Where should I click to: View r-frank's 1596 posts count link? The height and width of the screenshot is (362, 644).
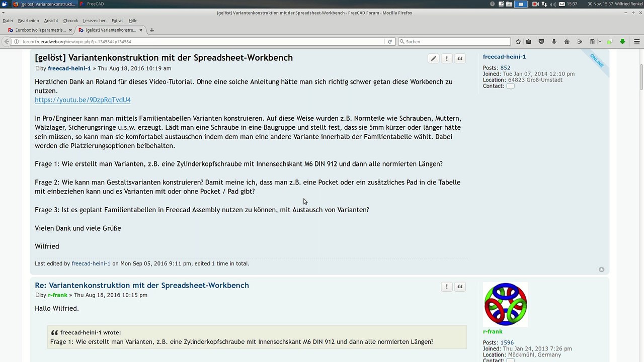[507, 342]
